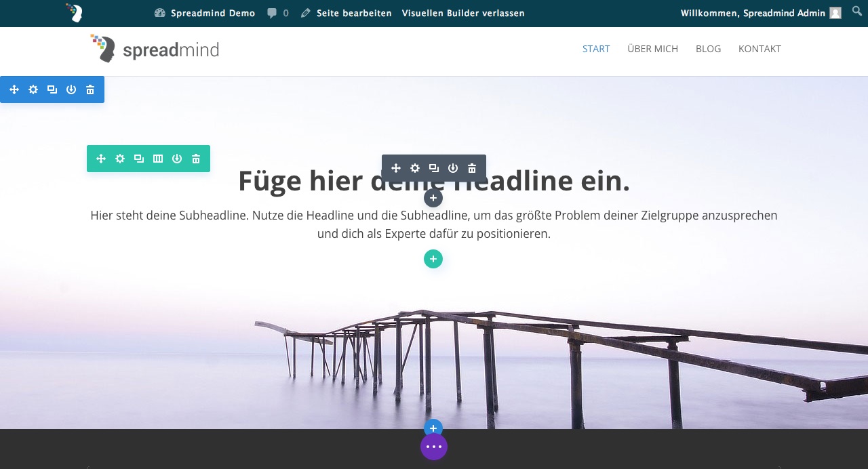The width and height of the screenshot is (868, 469).
Task: Open module settings gear in gray toolbar
Action: click(x=415, y=168)
